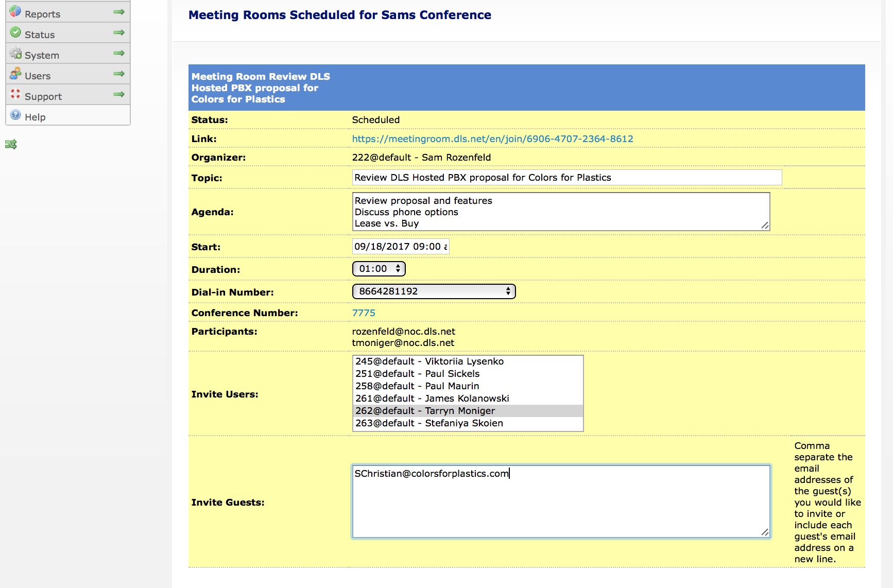Viewport: 893px width, 588px height.
Task: Click into the Topic text field
Action: (x=567, y=178)
